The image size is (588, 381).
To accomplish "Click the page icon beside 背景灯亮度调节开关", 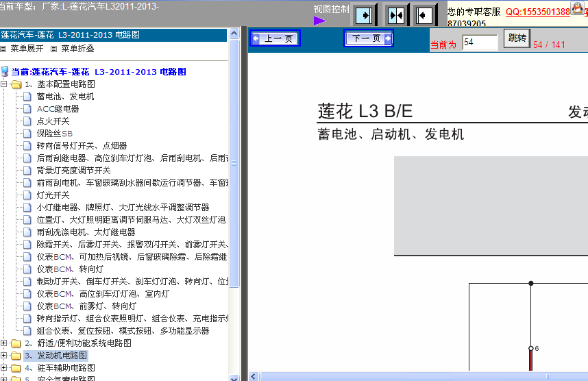I will pos(27,171).
